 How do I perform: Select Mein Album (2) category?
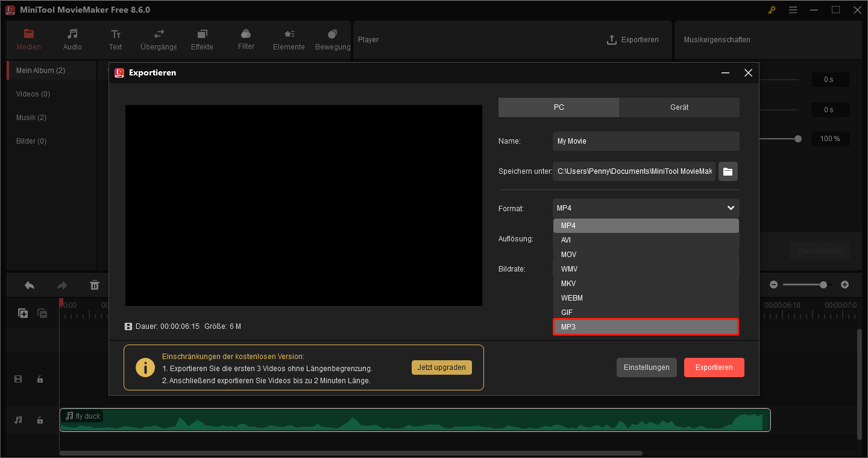click(x=51, y=71)
